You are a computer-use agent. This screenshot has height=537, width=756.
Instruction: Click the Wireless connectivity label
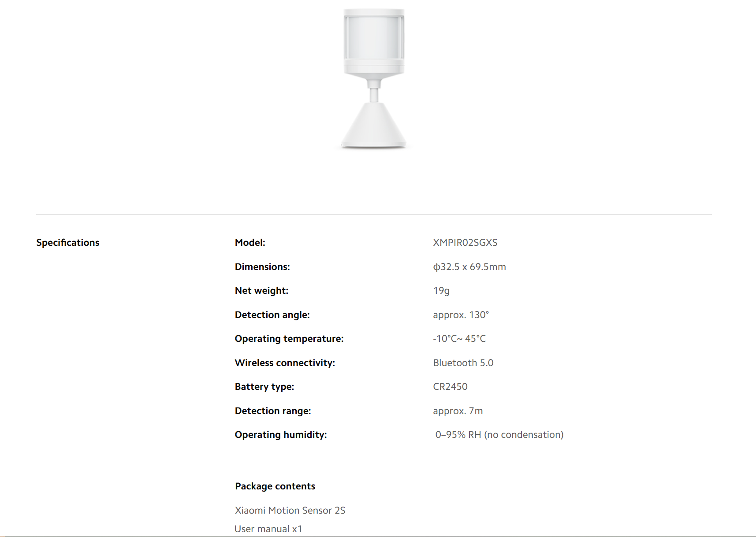(285, 363)
